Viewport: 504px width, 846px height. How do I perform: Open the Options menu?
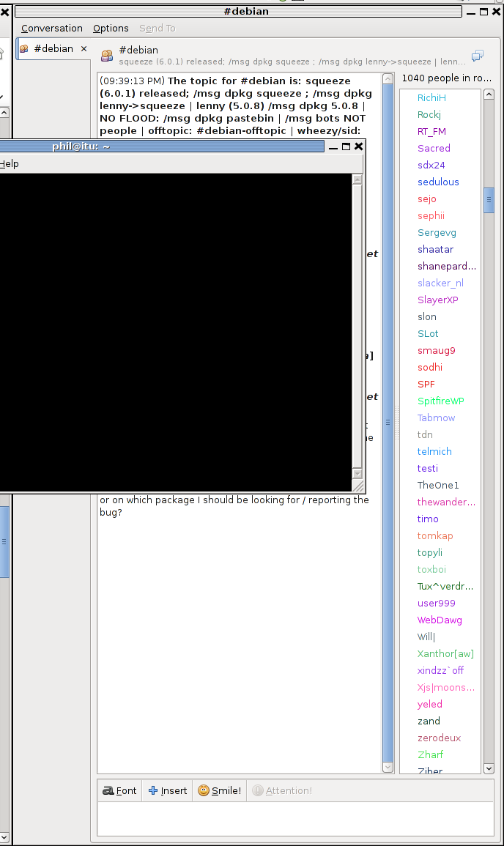click(x=111, y=29)
